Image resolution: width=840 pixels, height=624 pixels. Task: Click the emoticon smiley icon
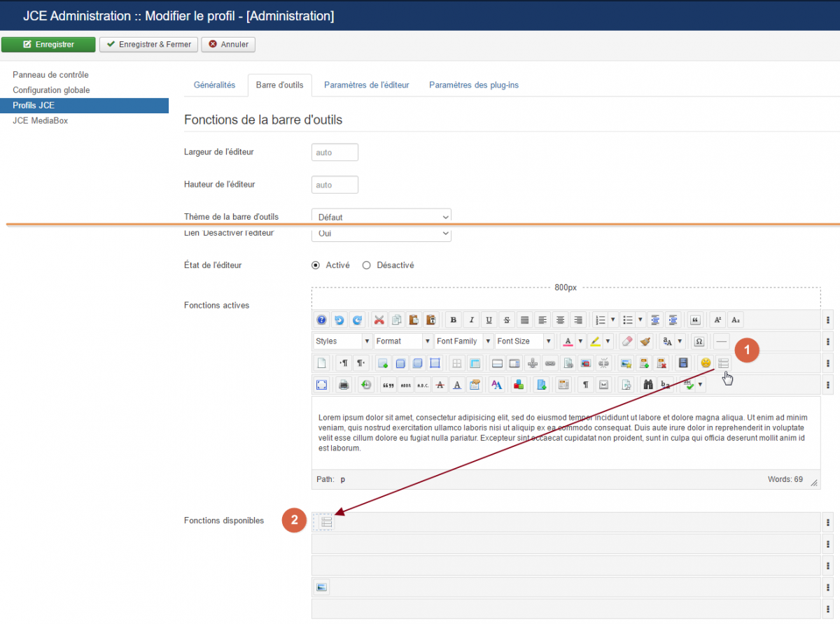(706, 363)
